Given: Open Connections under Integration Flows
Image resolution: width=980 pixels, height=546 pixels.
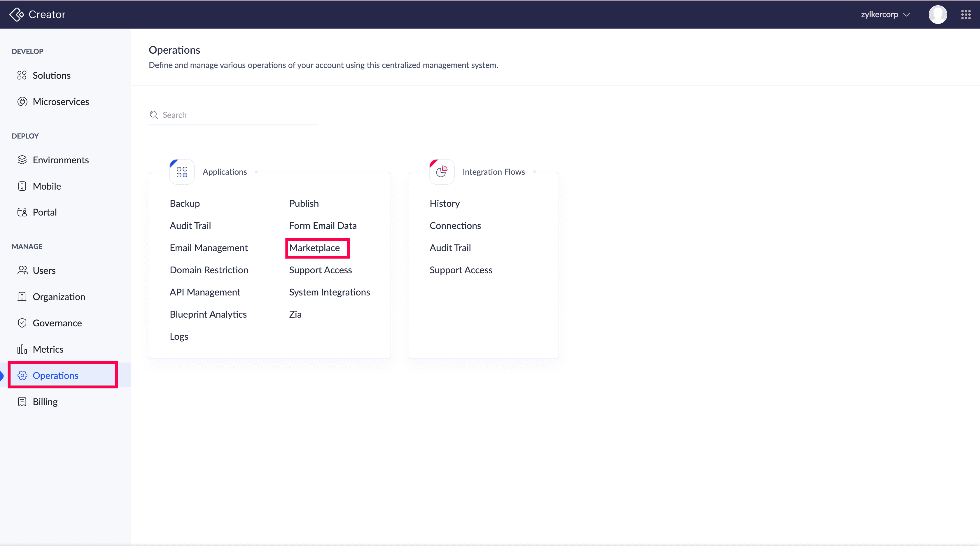Looking at the screenshot, I should coord(455,226).
